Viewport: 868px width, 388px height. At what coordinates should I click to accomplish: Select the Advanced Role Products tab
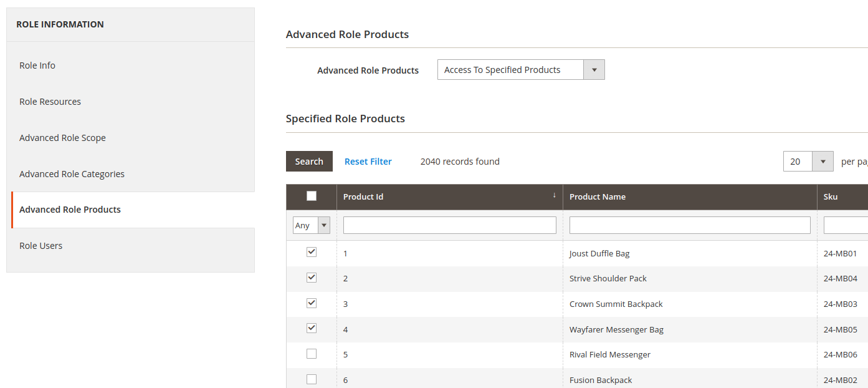(70, 210)
